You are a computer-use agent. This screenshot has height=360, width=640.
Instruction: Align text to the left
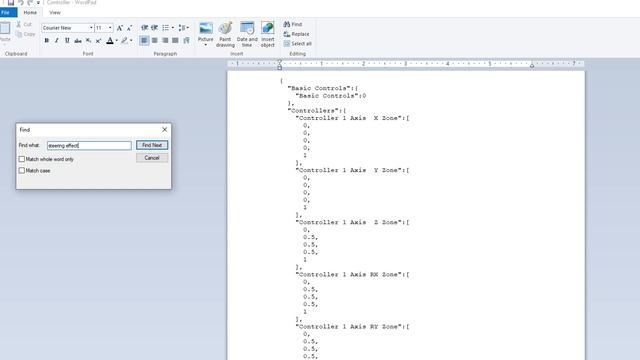pyautogui.click(x=144, y=40)
